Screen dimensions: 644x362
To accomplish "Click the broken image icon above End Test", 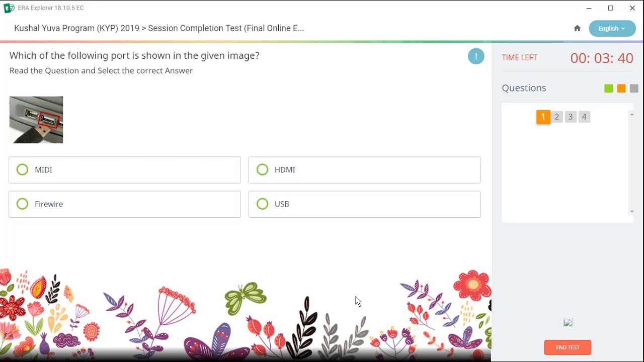I will (568, 323).
